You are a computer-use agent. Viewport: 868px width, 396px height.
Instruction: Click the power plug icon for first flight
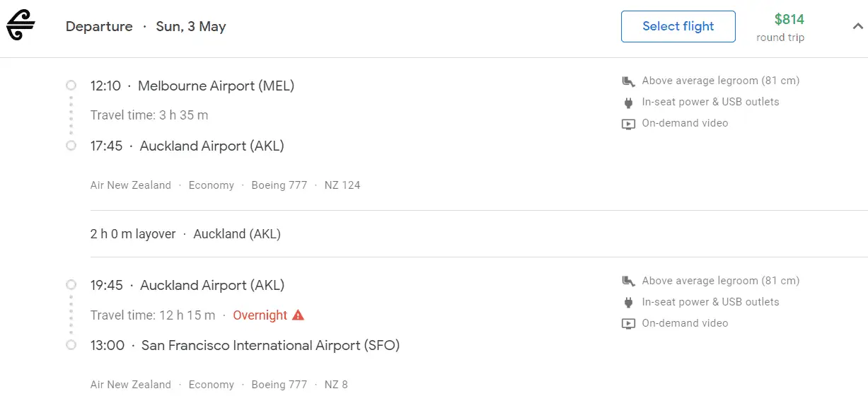click(x=628, y=103)
